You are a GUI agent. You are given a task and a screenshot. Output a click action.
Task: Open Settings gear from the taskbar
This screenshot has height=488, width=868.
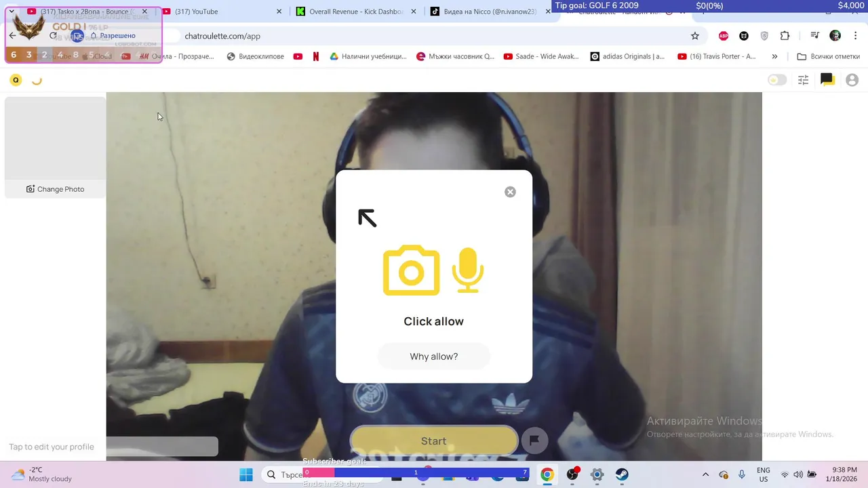[x=597, y=474]
